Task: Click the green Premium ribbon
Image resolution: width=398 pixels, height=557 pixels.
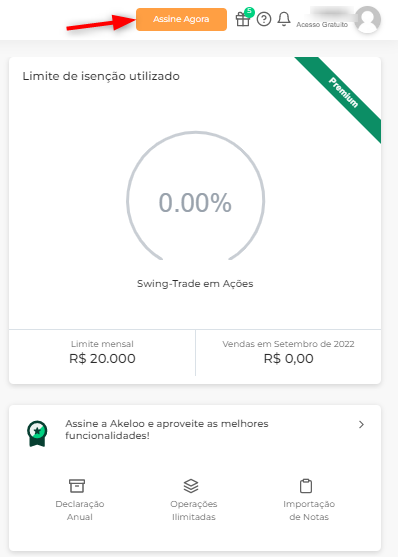Action: pyautogui.click(x=343, y=92)
